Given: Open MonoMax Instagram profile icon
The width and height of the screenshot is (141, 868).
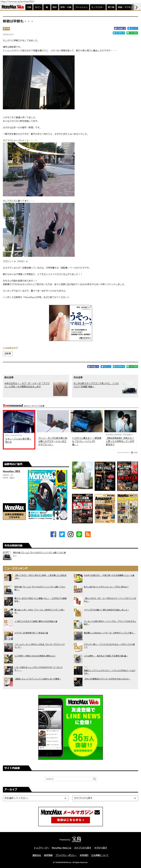Looking at the screenshot, I should [71, 534].
